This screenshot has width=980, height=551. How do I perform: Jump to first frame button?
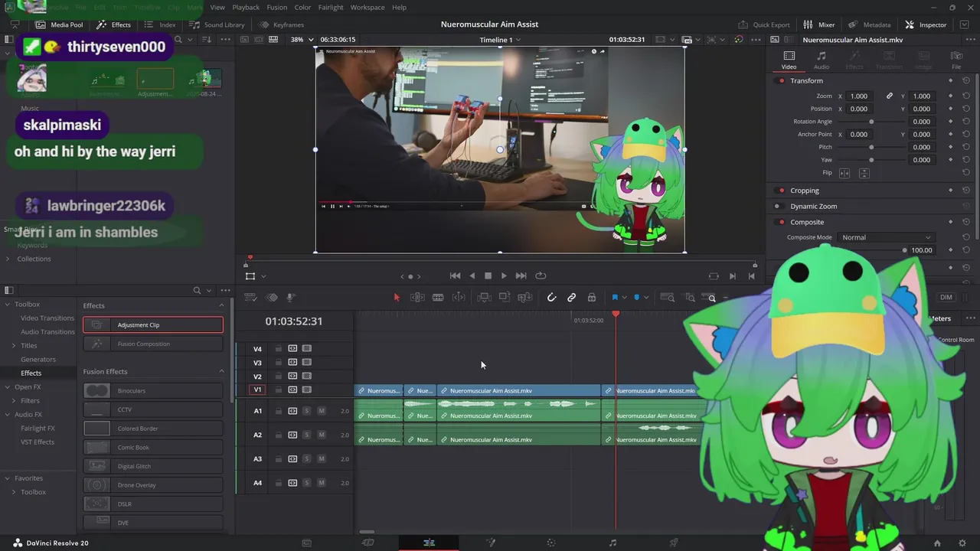[455, 275]
